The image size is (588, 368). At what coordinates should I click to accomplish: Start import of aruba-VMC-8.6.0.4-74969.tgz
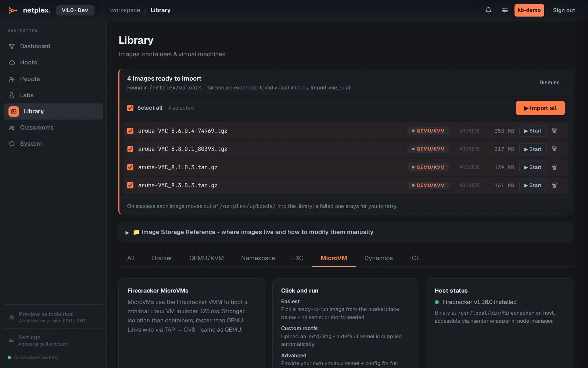coord(533,131)
